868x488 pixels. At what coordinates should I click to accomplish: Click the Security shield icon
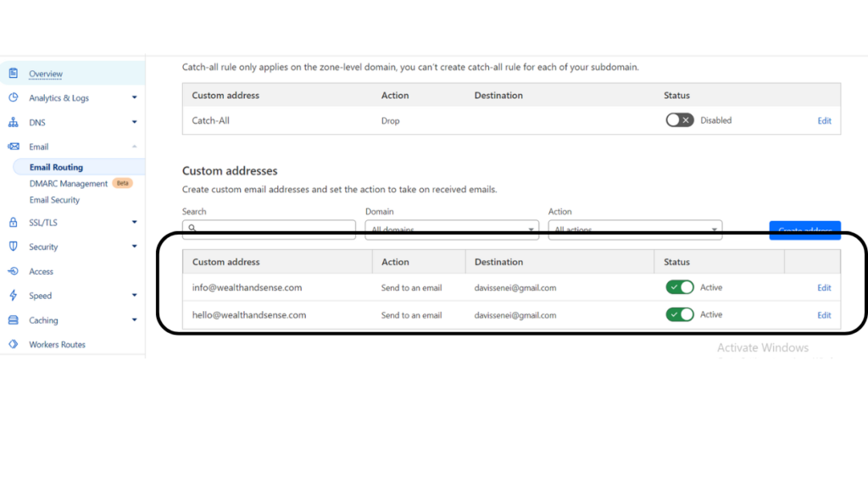tap(13, 247)
